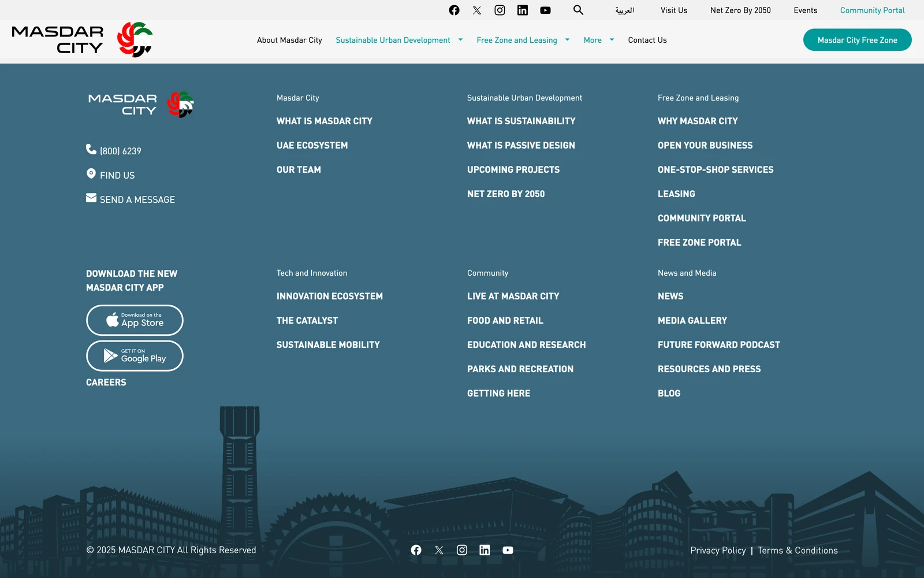Open Live At Masdar City link

point(513,296)
